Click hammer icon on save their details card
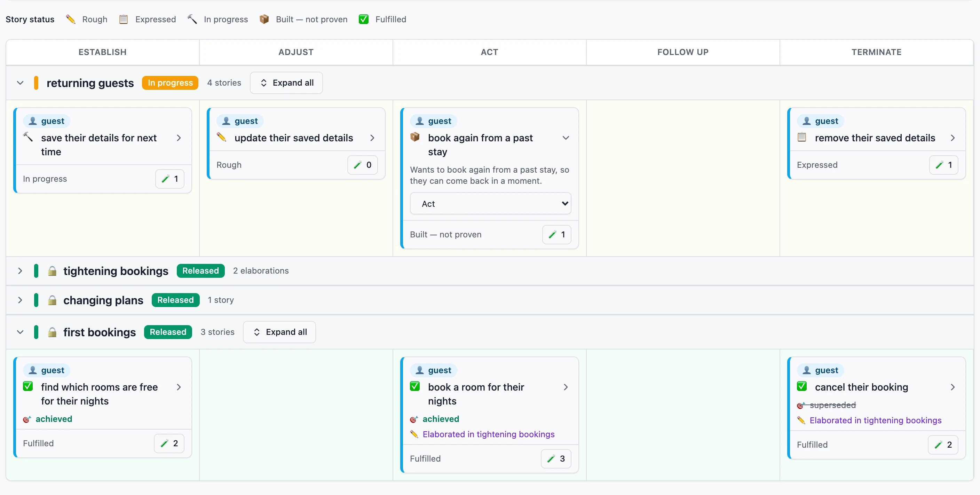Viewport: 980px width, 495px height. click(x=28, y=137)
